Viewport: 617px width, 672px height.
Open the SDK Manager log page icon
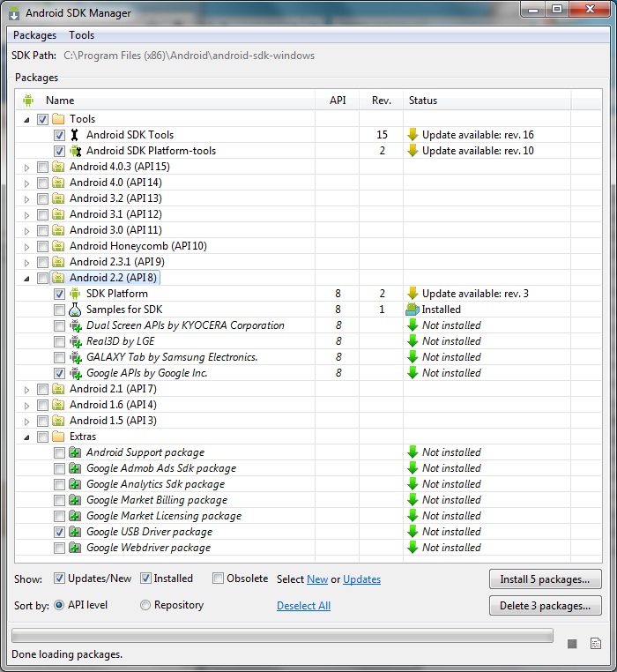point(596,643)
